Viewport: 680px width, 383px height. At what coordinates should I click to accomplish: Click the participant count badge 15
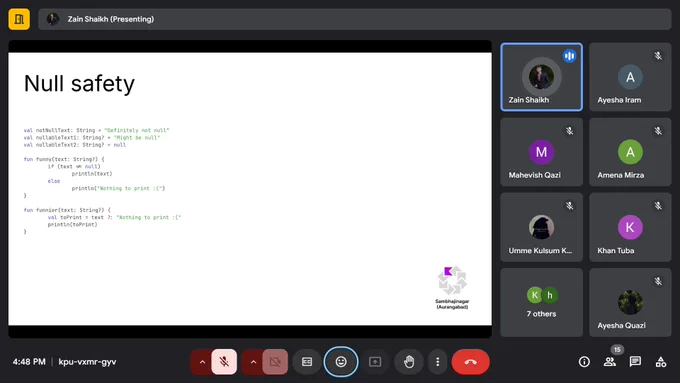point(617,350)
